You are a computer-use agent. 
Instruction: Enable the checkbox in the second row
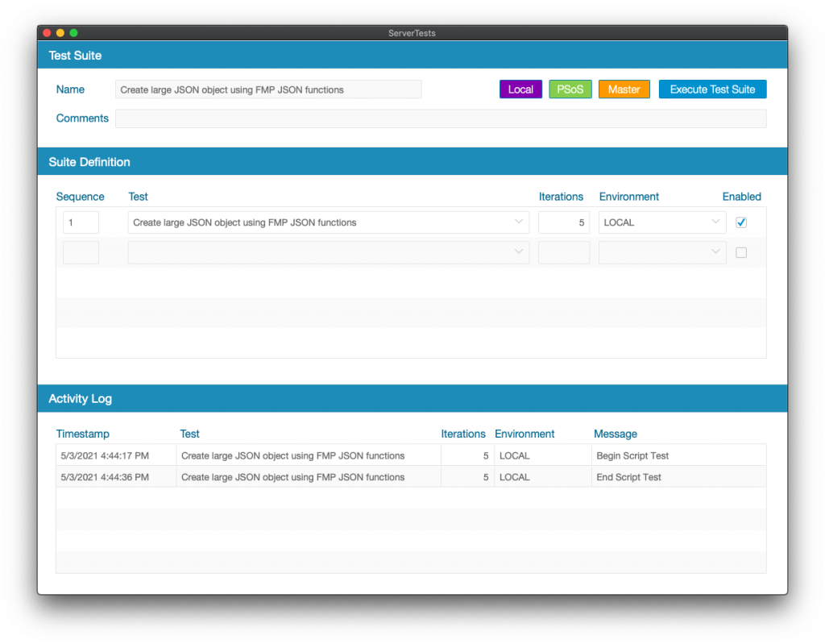tap(740, 251)
